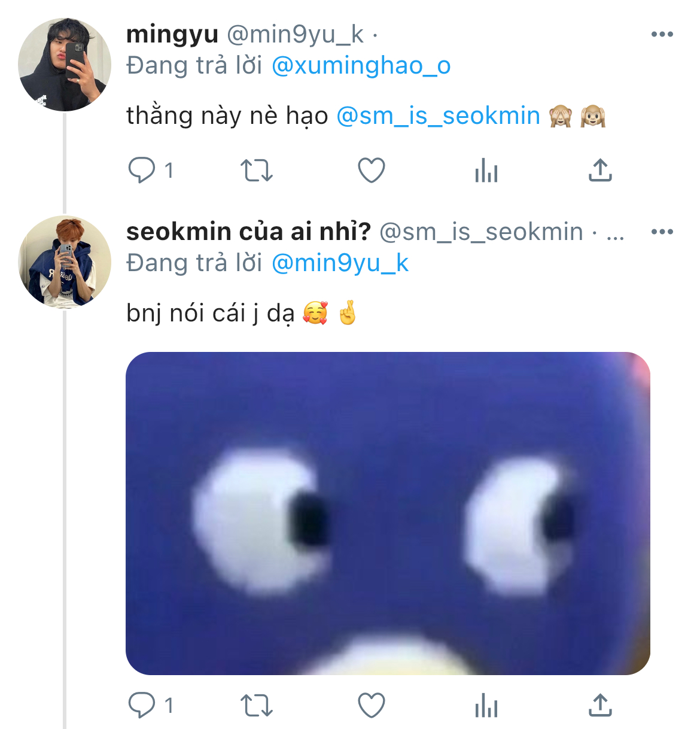Like mingyu's tweet with the heart
This screenshot has width=700, height=729.
[x=371, y=171]
